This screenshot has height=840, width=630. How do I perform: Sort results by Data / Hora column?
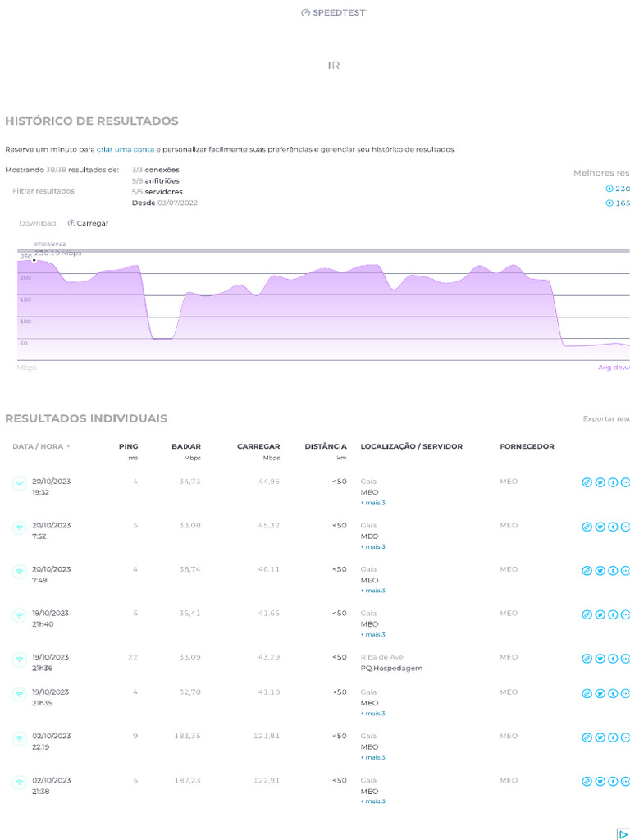coord(41,447)
